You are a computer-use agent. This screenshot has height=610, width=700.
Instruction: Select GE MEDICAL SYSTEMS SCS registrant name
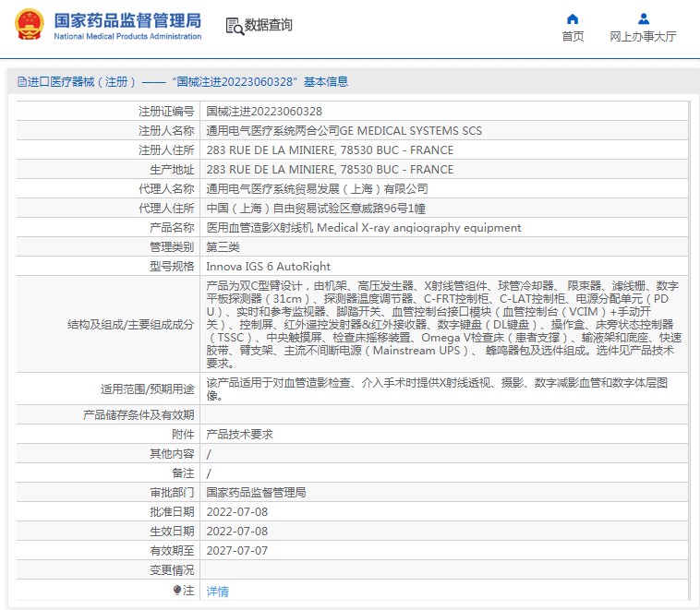[x=411, y=131]
